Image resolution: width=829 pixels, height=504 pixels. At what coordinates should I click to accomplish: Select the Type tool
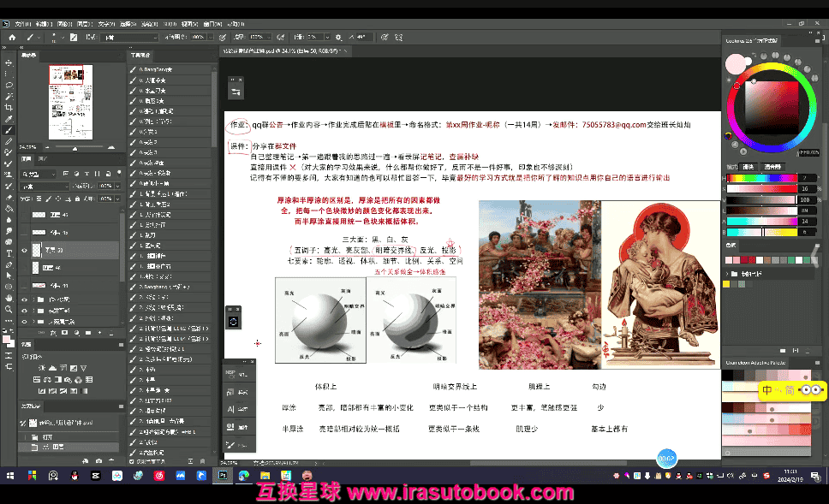pyautogui.click(x=9, y=253)
